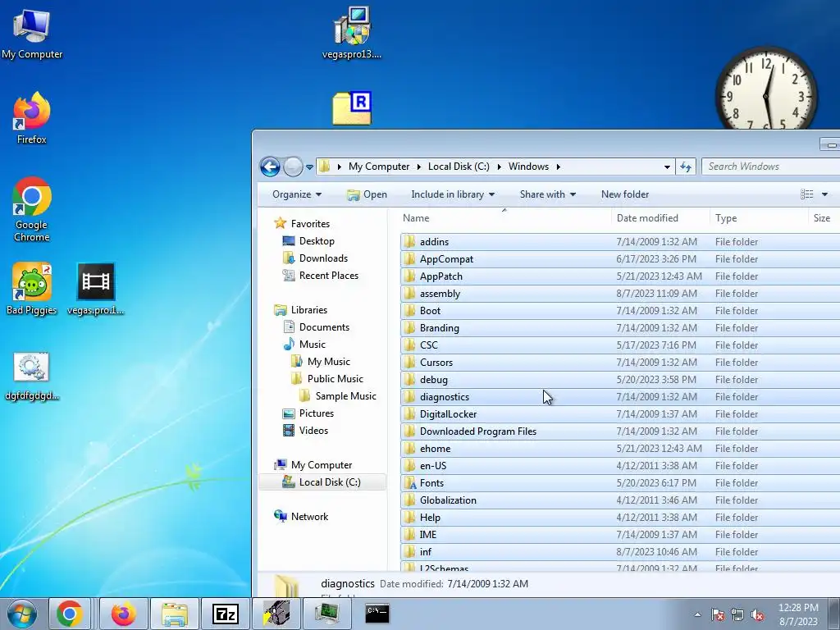Select Downloads in Favorites

pyautogui.click(x=323, y=258)
